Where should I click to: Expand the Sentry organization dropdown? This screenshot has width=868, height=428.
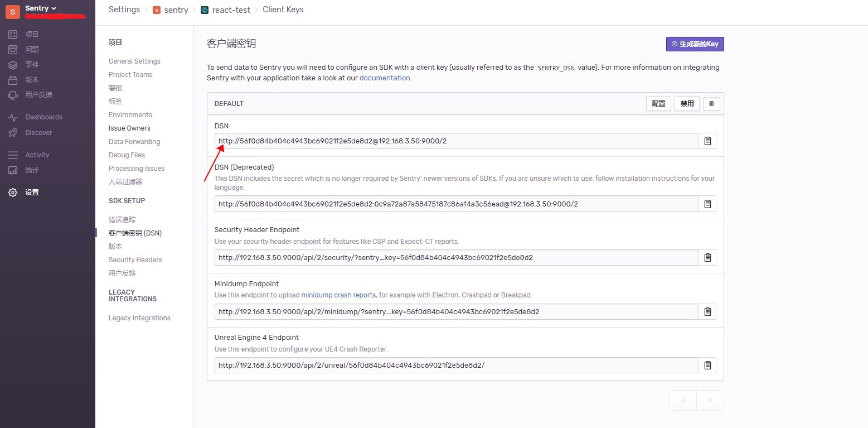[41, 8]
